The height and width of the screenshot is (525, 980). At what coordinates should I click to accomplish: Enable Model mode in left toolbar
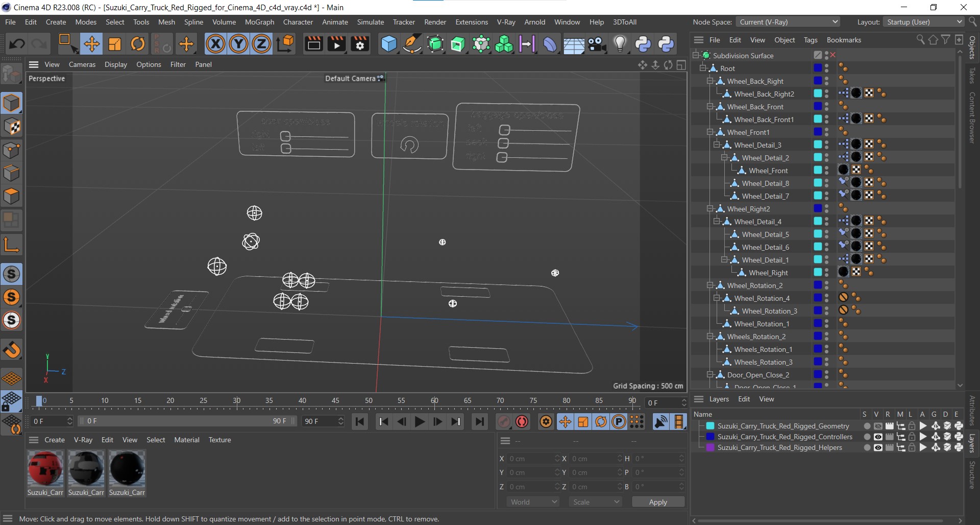(x=11, y=103)
